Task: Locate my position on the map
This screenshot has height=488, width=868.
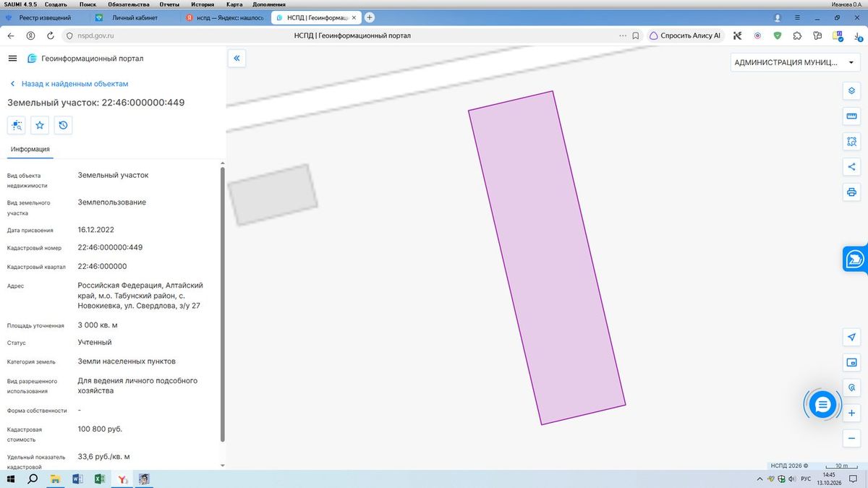Action: 851,338
